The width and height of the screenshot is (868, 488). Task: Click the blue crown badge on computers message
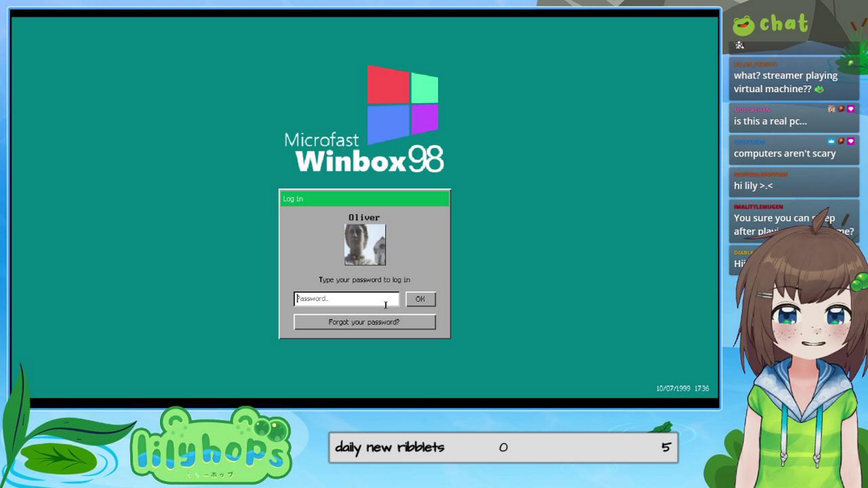click(831, 141)
